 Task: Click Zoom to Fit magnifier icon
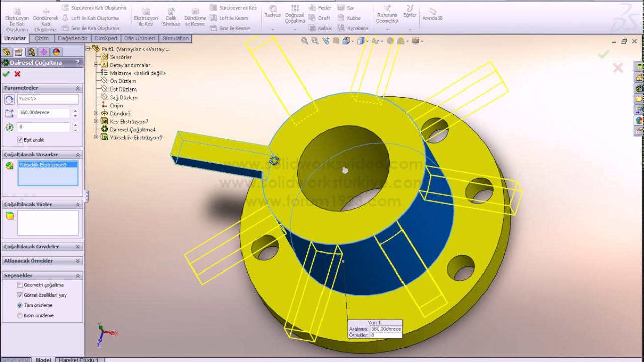click(x=305, y=41)
